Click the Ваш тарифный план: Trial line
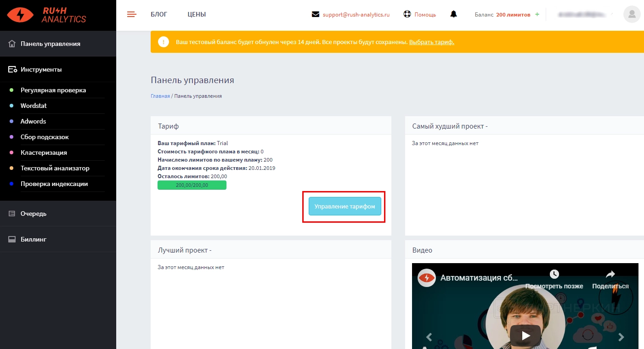 point(192,143)
